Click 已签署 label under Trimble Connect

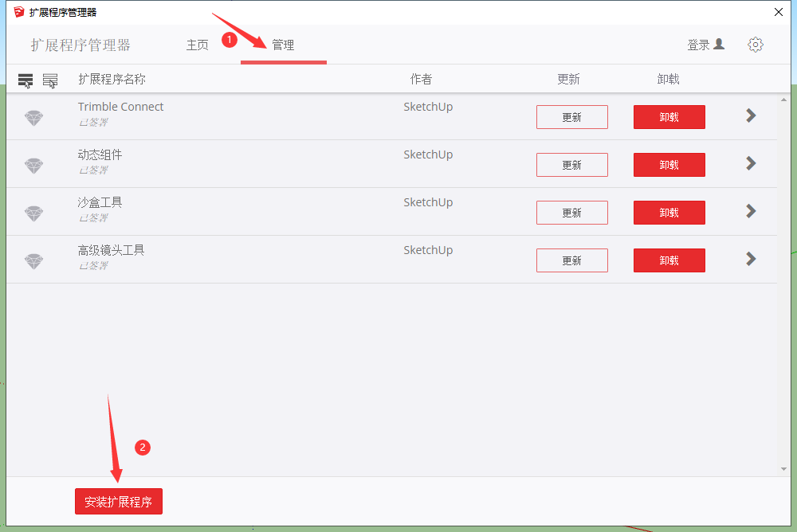[93, 123]
